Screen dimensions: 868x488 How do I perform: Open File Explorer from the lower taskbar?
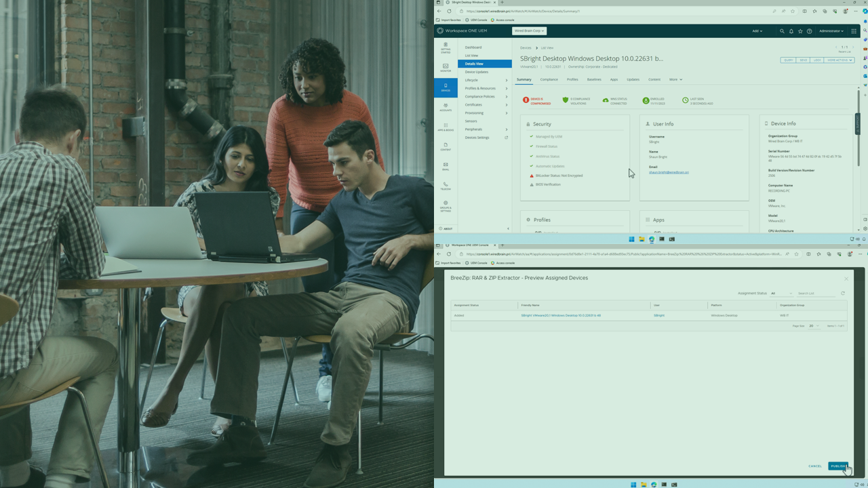point(643,485)
